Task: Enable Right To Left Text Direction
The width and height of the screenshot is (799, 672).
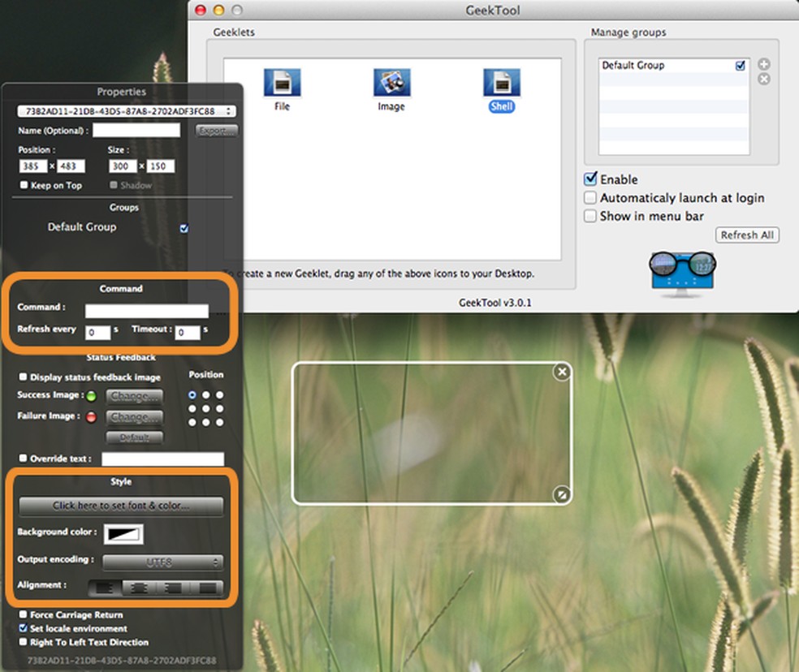Action: click(x=23, y=641)
